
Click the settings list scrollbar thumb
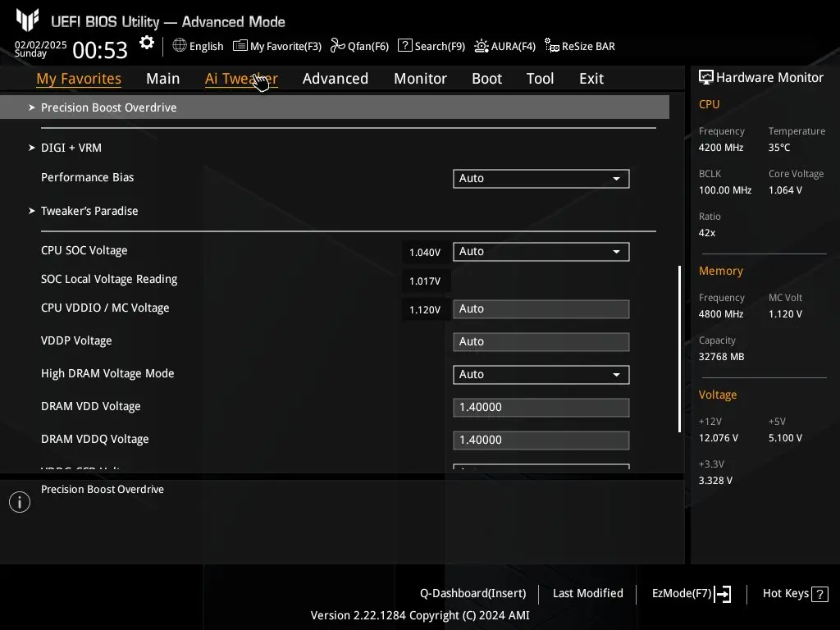pyautogui.click(x=680, y=349)
